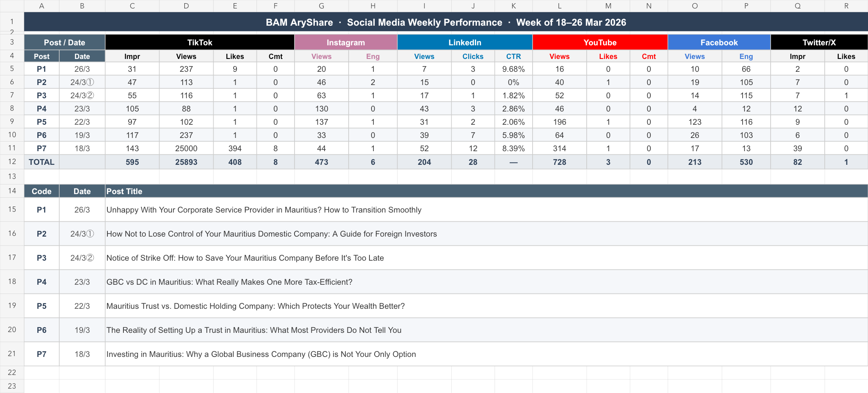Click the row 12 number header
This screenshot has height=393, width=868.
12,162
